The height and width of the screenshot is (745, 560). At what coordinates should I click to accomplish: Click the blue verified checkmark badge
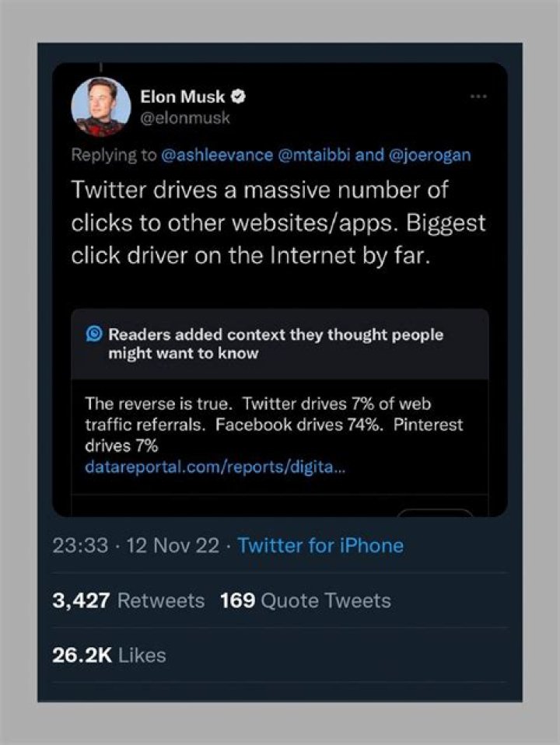click(241, 97)
